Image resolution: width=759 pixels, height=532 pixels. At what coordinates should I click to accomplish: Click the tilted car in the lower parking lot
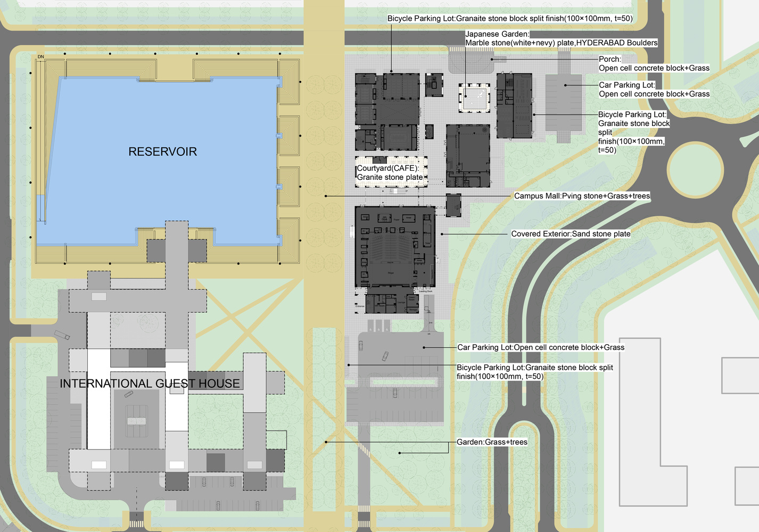(x=385, y=356)
